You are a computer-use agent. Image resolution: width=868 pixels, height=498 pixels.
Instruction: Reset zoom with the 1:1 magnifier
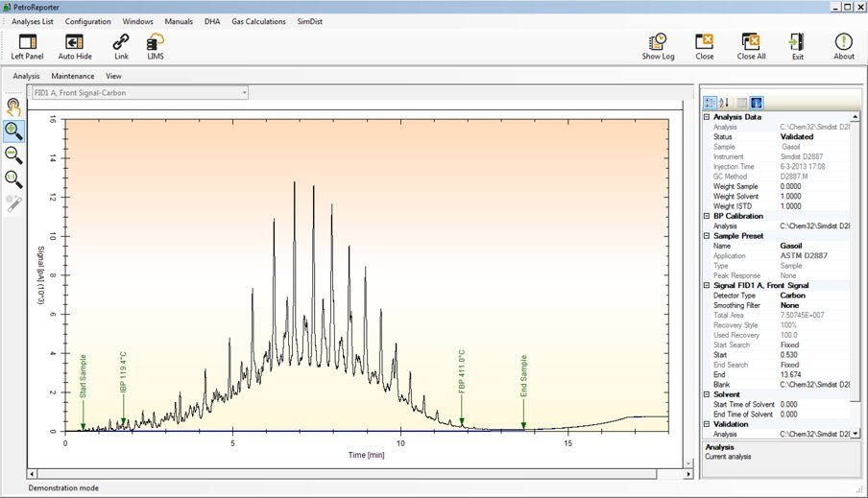pyautogui.click(x=13, y=179)
